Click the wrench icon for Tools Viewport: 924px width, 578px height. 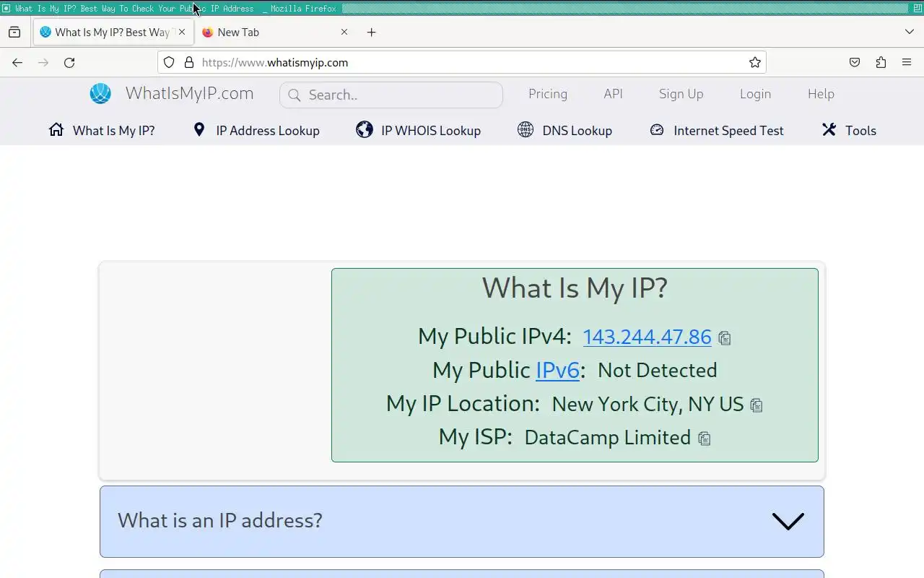pyautogui.click(x=829, y=129)
